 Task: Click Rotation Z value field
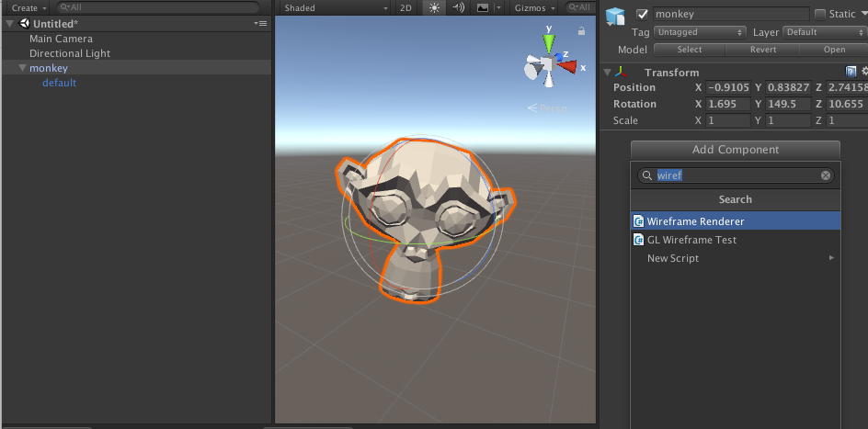pos(847,104)
